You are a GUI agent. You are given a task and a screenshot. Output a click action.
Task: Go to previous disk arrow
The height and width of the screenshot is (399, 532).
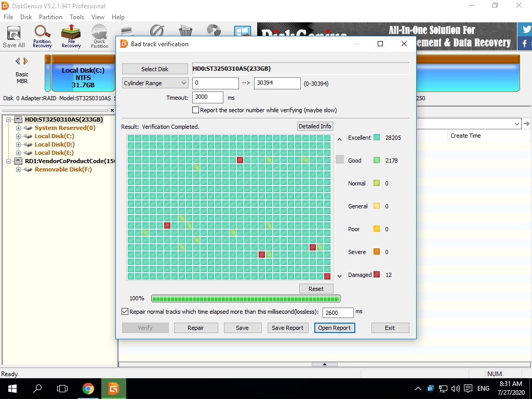click(x=18, y=61)
